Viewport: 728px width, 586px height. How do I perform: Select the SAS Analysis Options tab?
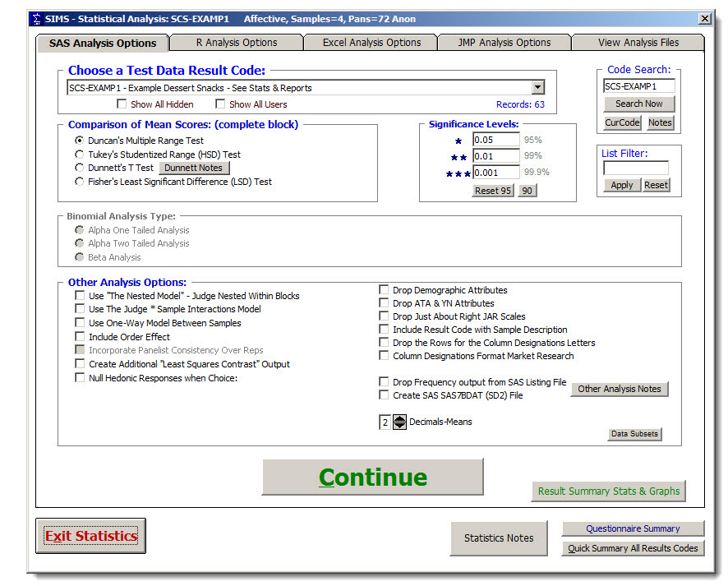[x=103, y=44]
